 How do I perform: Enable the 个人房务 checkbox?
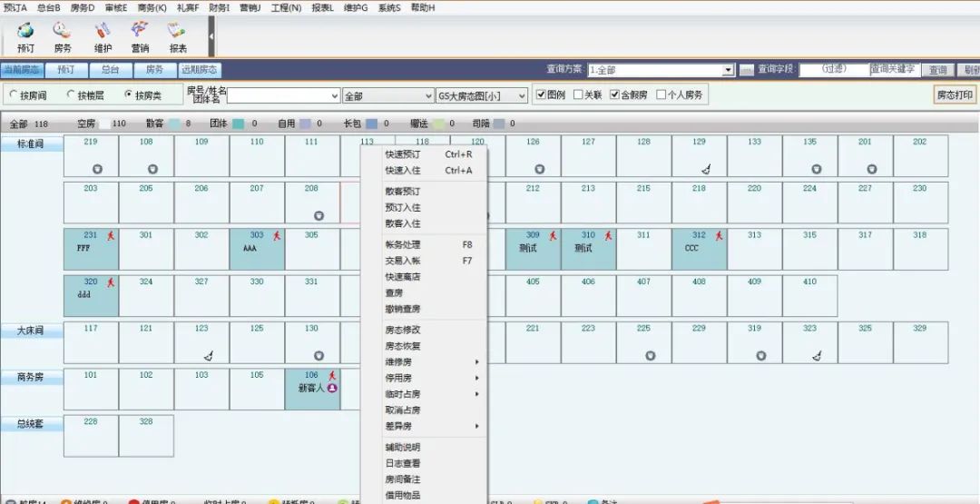tap(661, 94)
